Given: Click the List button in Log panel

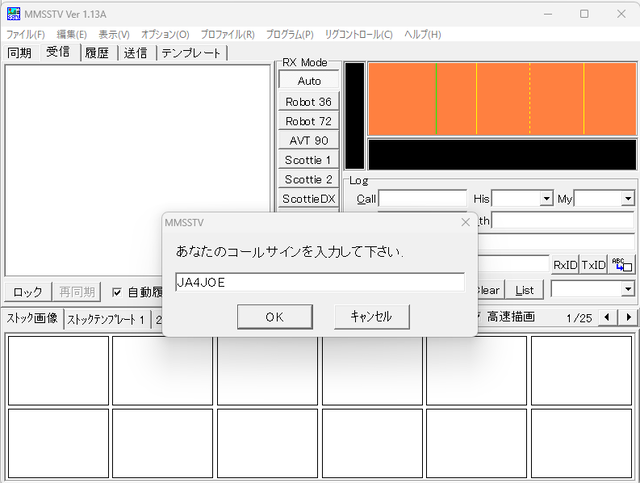Looking at the screenshot, I should [524, 290].
